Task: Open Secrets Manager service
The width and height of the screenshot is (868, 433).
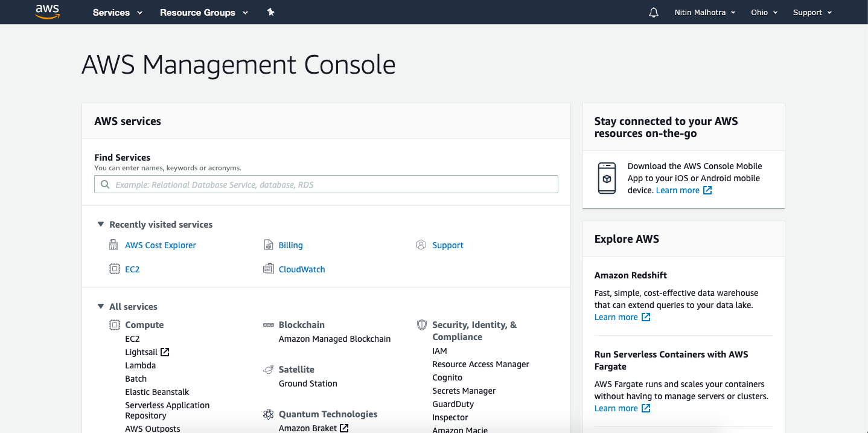Action: coord(464,391)
